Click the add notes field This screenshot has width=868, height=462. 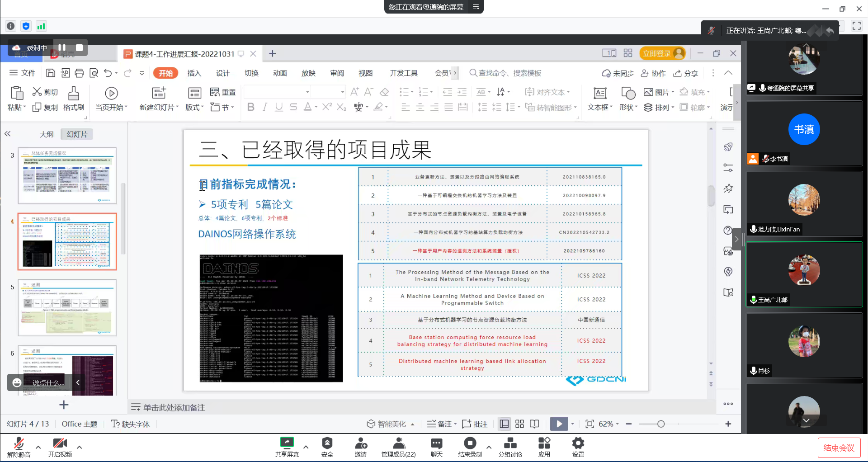click(174, 408)
